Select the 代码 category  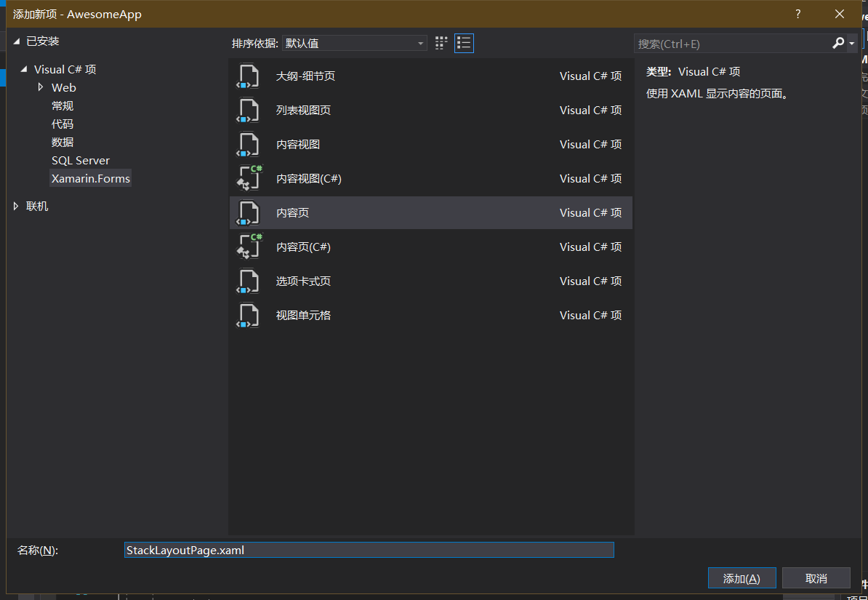click(x=63, y=124)
